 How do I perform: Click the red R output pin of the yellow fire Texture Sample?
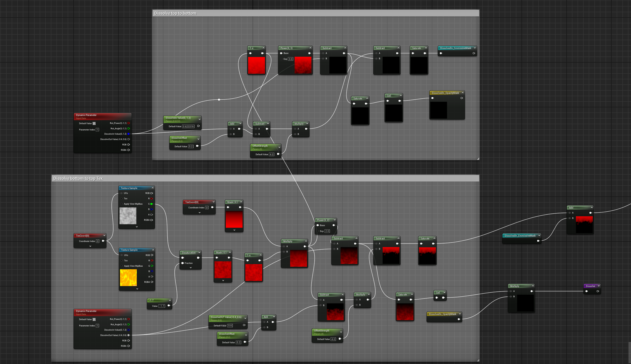pos(152,260)
